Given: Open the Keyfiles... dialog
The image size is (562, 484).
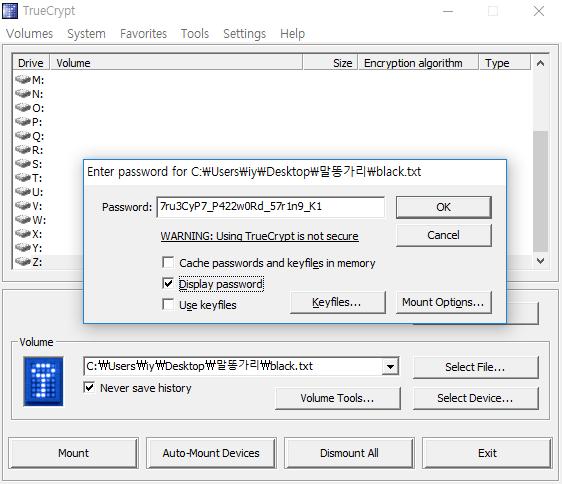Looking at the screenshot, I should point(338,302).
